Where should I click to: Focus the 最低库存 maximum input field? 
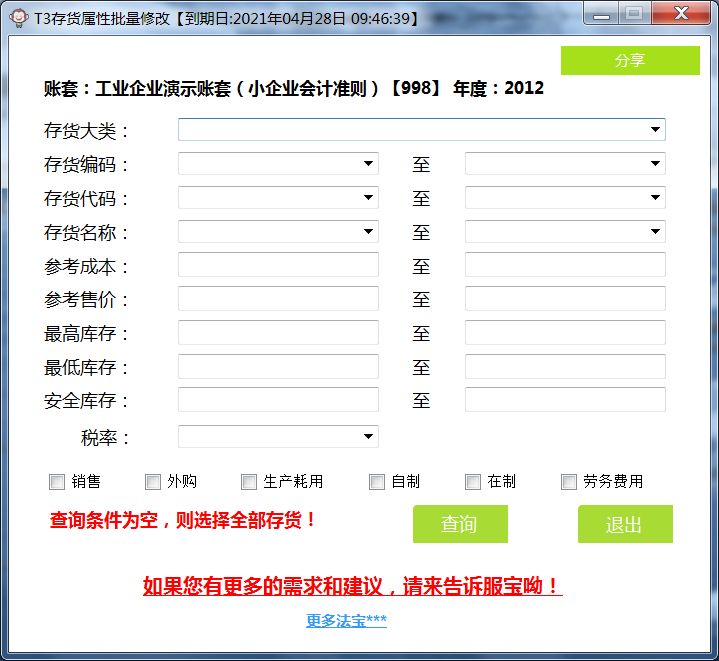(x=565, y=366)
